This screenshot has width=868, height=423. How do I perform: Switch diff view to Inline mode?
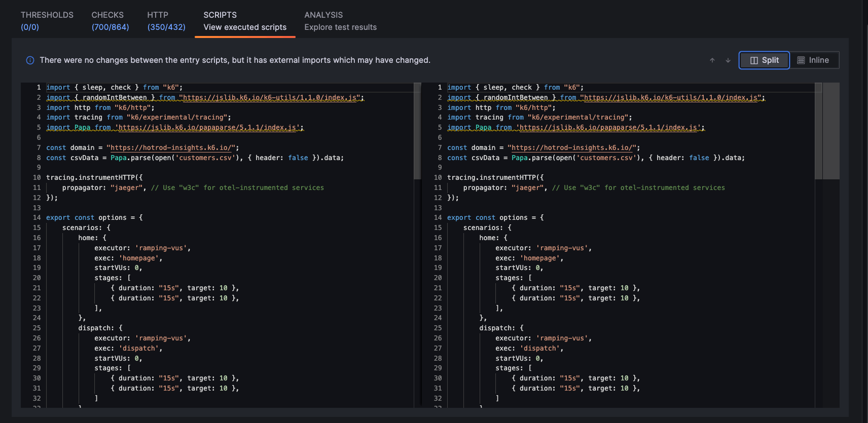tap(813, 60)
